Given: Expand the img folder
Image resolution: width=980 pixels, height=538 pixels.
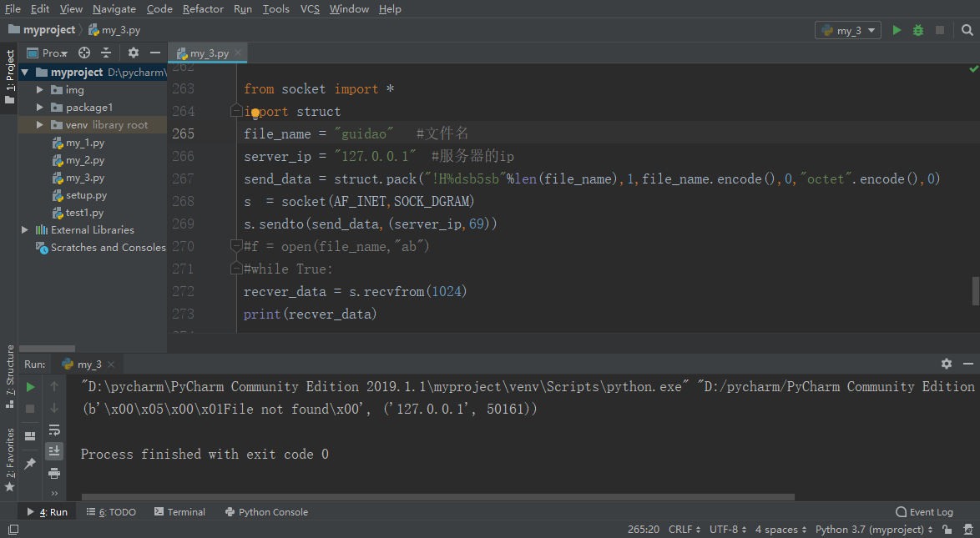Looking at the screenshot, I should point(40,90).
